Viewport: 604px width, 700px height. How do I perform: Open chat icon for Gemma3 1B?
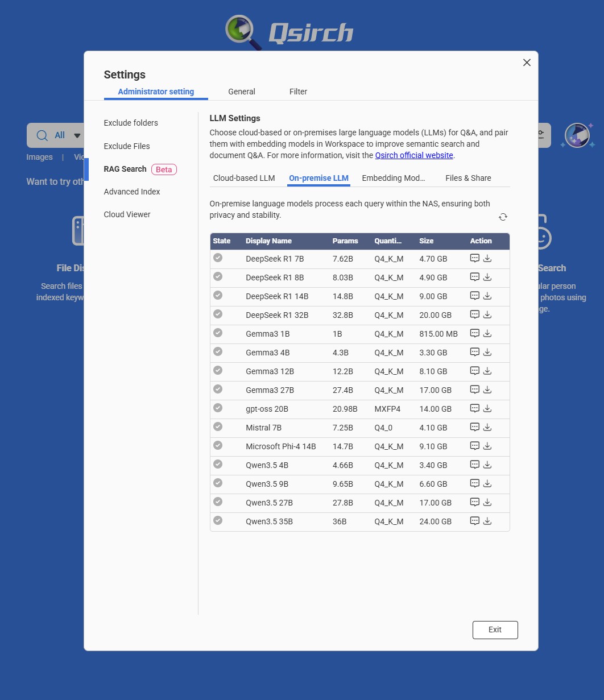[x=475, y=334]
